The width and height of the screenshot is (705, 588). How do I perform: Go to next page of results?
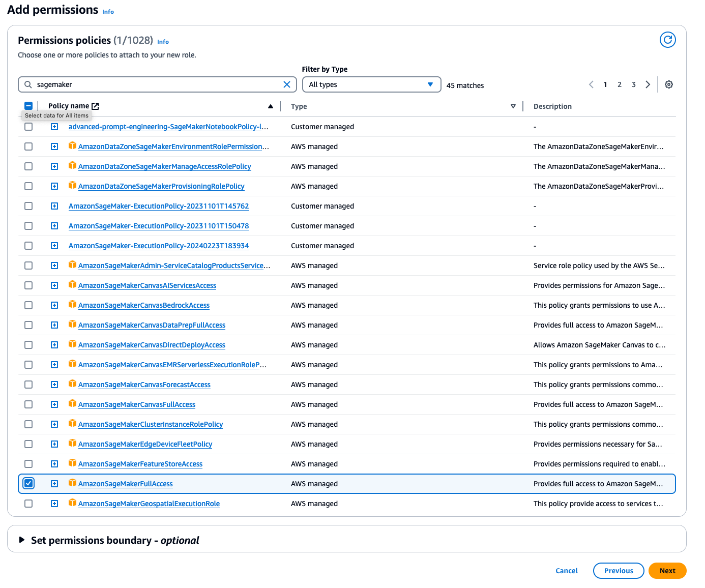pyautogui.click(x=648, y=84)
